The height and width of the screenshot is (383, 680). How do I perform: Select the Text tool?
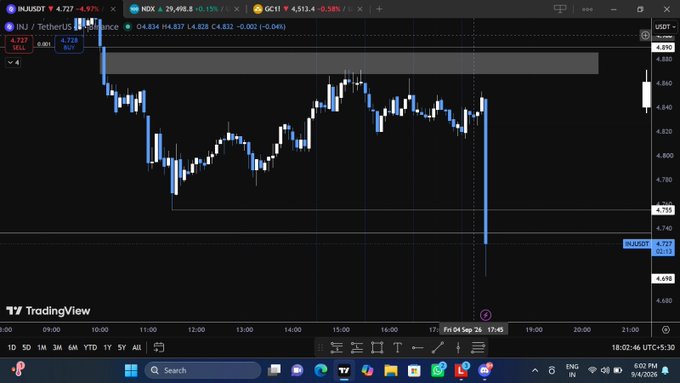click(x=397, y=347)
